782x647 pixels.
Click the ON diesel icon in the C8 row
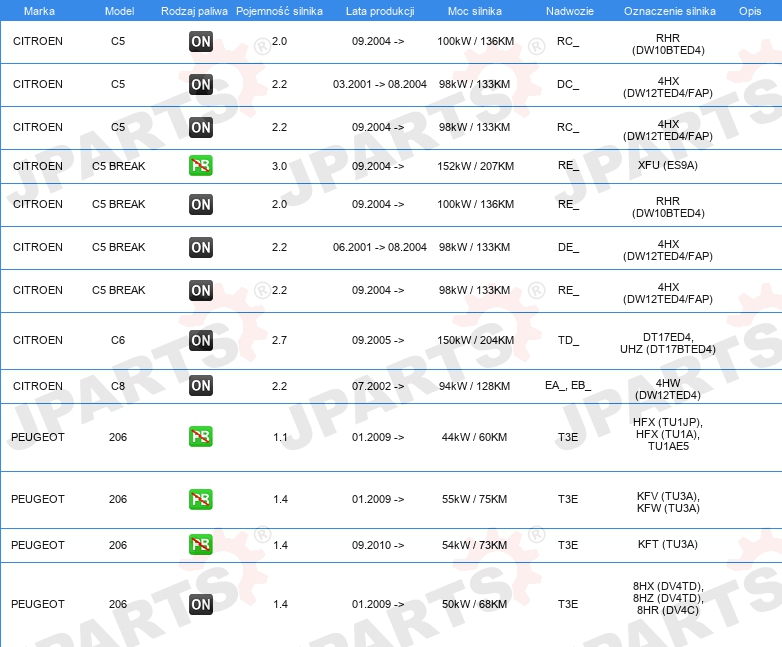pos(201,386)
